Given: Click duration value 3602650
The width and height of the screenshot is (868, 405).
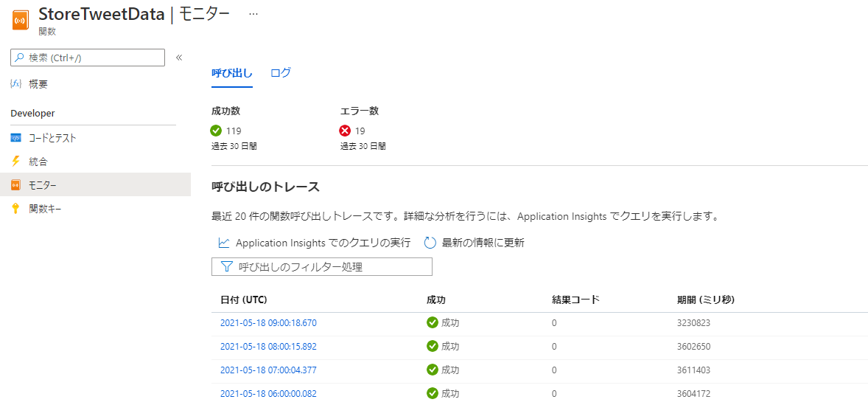Looking at the screenshot, I should [x=693, y=346].
